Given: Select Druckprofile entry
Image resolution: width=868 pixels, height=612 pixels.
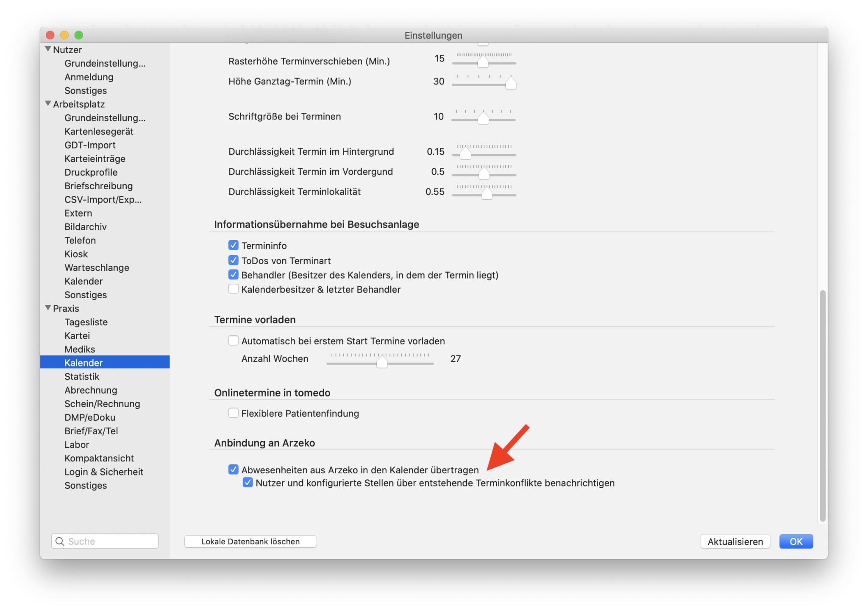Looking at the screenshot, I should tap(91, 172).
